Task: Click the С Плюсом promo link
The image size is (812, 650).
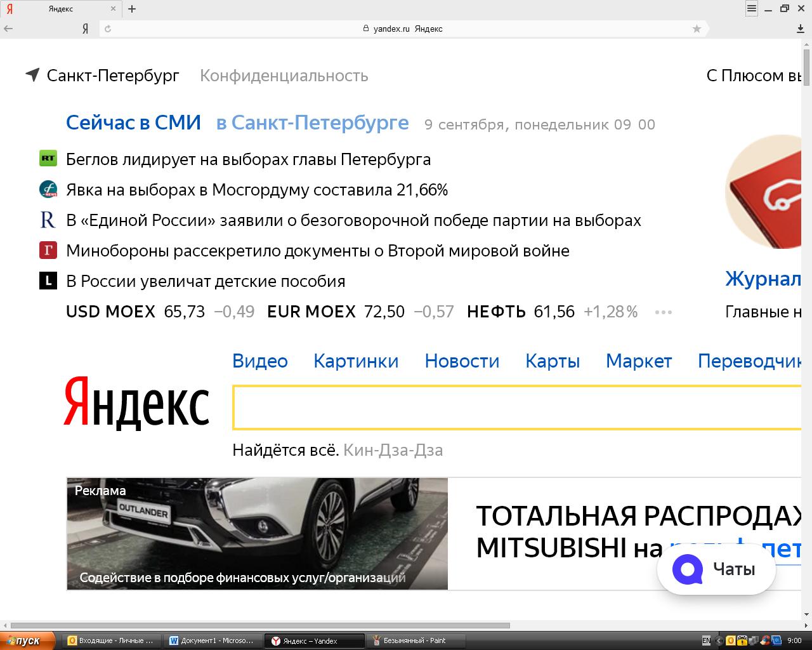Action: click(754, 76)
